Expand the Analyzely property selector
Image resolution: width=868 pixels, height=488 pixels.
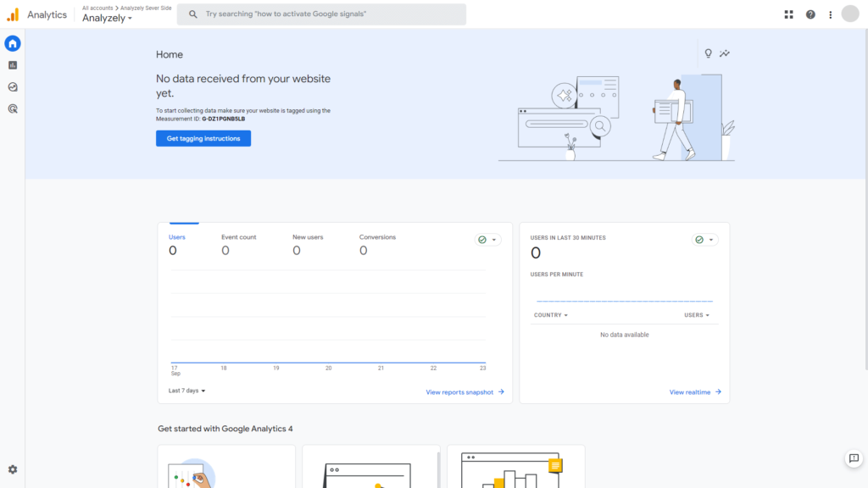coord(108,19)
